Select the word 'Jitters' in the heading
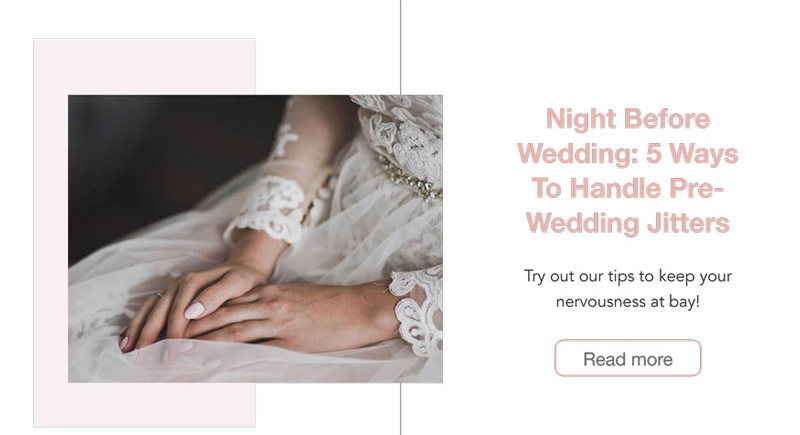This screenshot has width=800, height=435. [688, 223]
